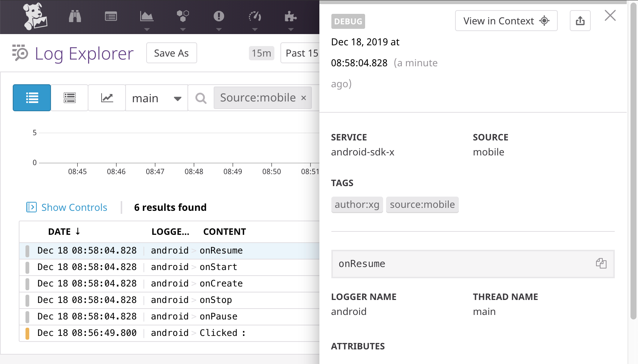Viewport: 638px width, 364px height.
Task: Select the onCreate log row
Action: tap(169, 283)
